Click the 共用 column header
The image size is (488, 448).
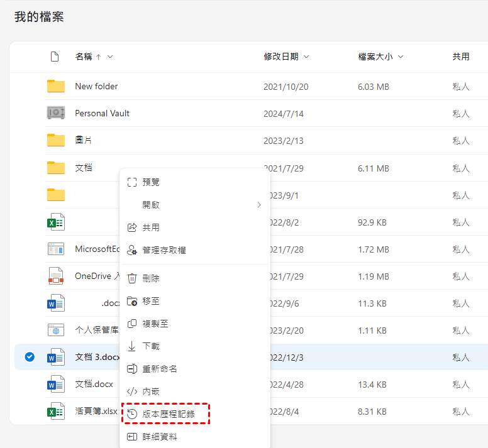click(x=460, y=57)
